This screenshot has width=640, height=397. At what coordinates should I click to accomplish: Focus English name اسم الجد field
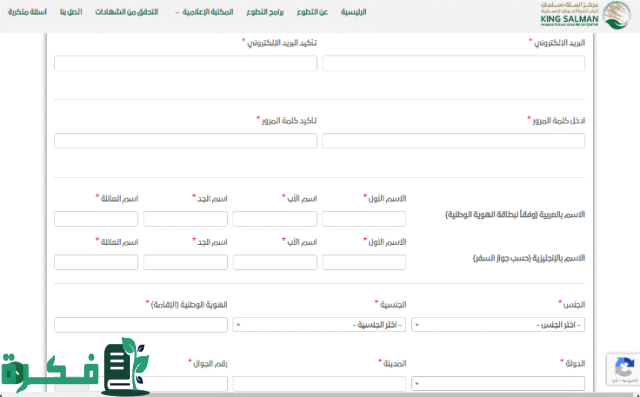185,262
